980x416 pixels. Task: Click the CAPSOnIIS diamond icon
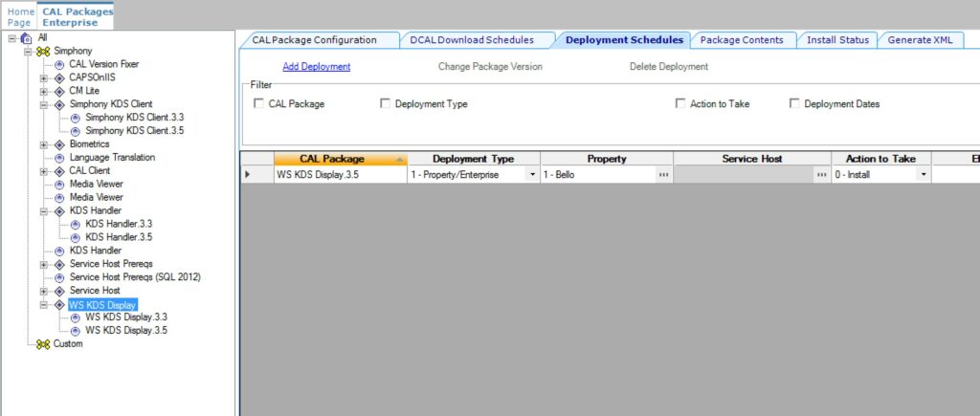pos(59,78)
